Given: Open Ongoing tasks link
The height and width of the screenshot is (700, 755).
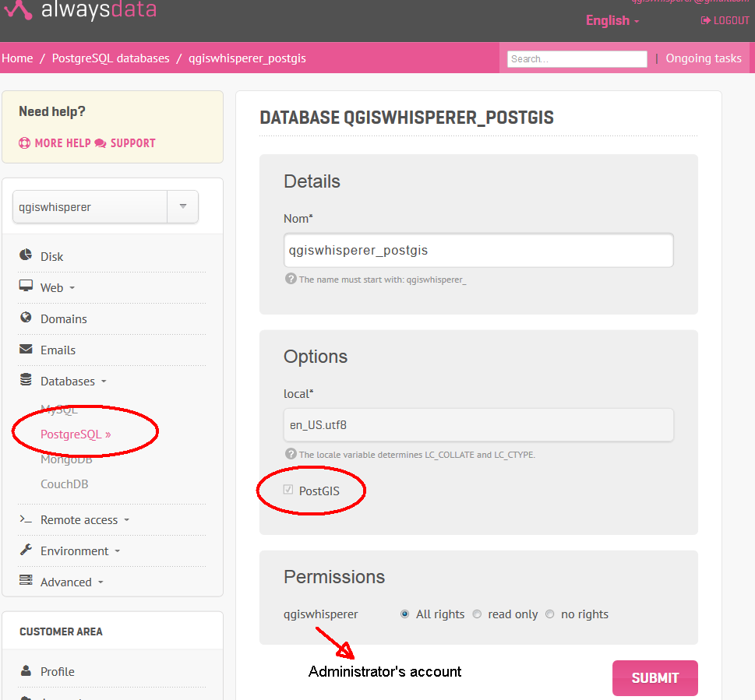Looking at the screenshot, I should tap(704, 58).
